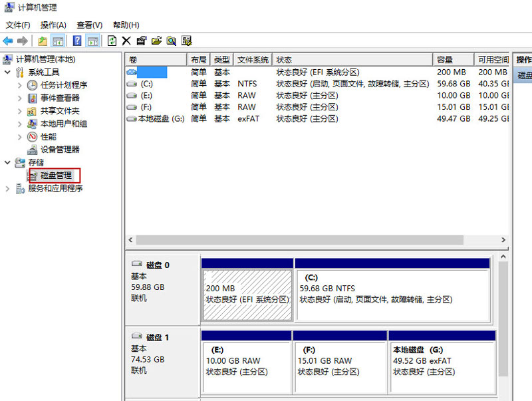Select 服务和应用程序 in the tree
This screenshot has height=401, width=532.
(55, 188)
